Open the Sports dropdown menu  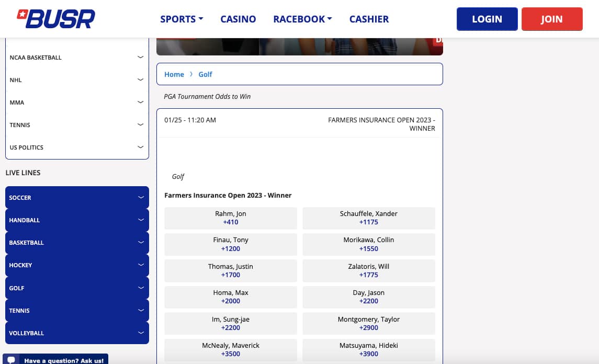[x=182, y=19]
